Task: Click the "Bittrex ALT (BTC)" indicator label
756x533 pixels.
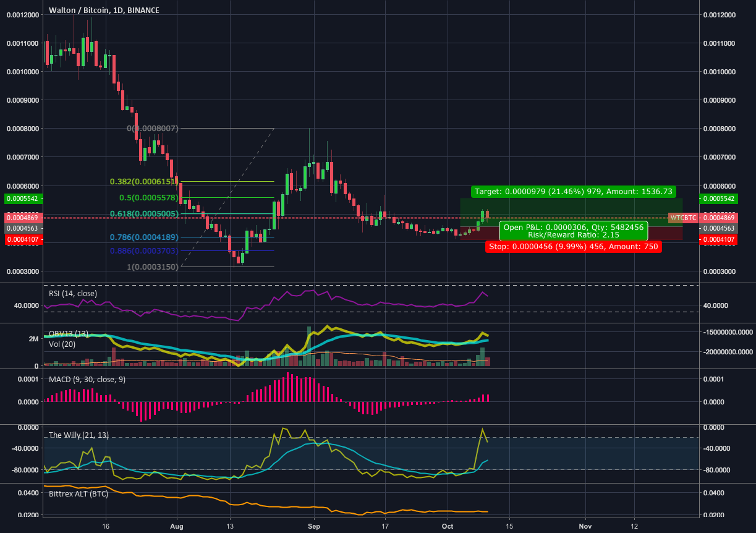Action: (x=79, y=494)
